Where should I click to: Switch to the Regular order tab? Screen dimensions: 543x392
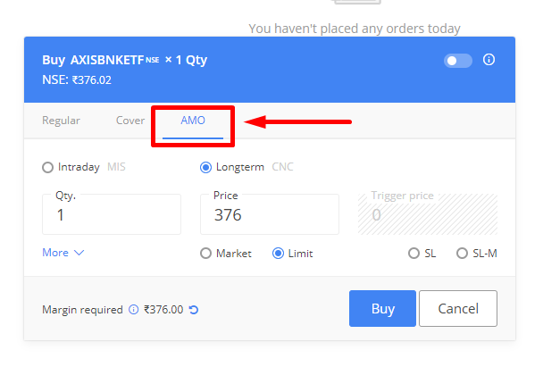point(61,121)
